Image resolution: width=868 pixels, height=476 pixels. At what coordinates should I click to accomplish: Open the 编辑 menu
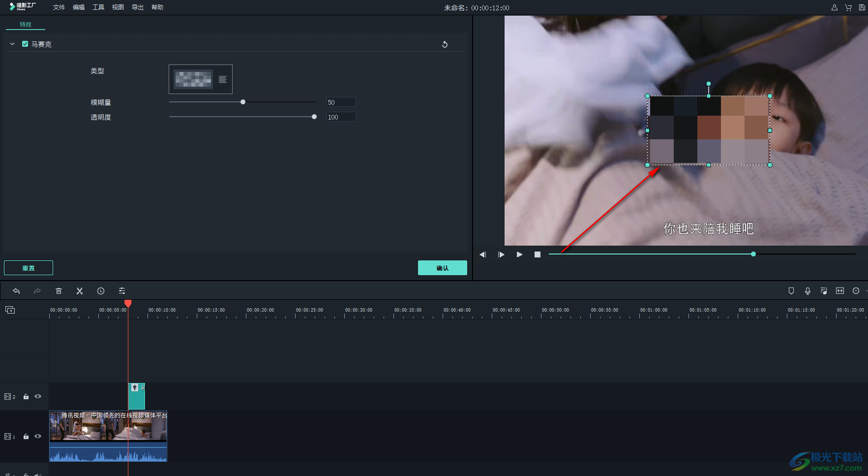(79, 7)
